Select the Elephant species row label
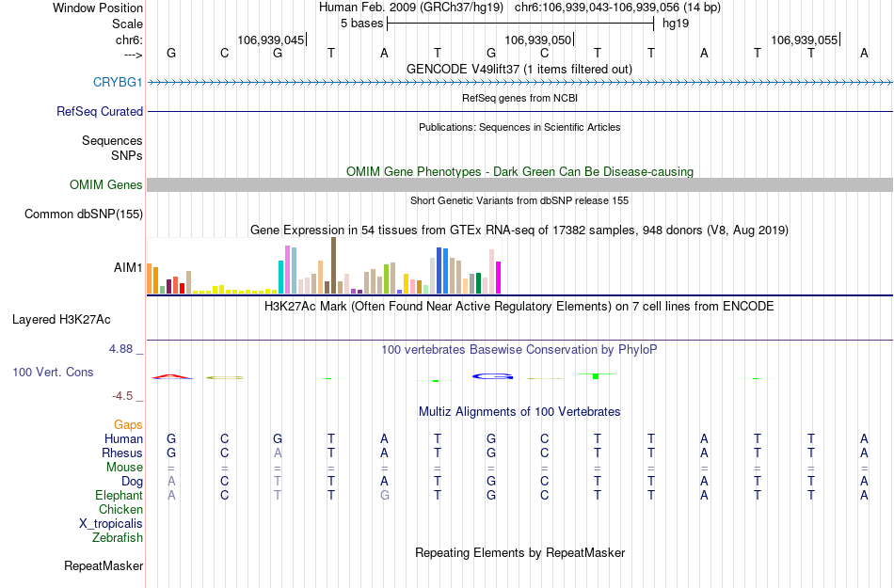The image size is (894, 588). [x=119, y=495]
